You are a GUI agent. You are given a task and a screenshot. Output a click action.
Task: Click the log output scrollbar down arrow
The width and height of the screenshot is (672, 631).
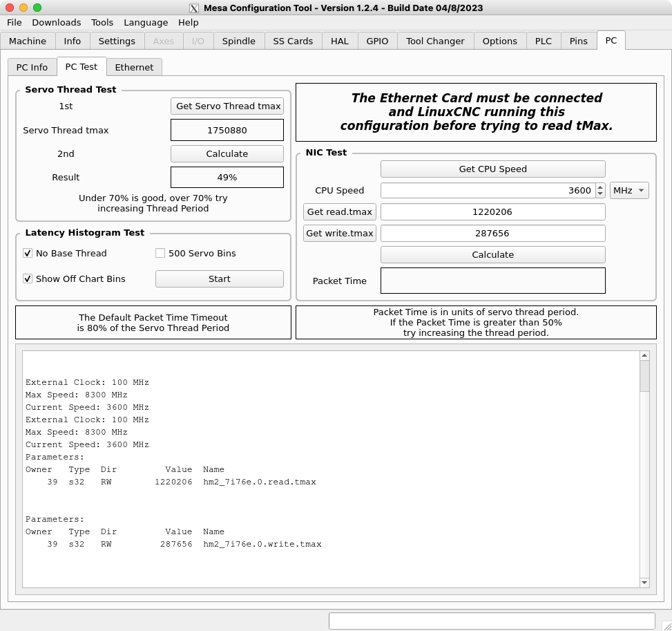pos(644,583)
